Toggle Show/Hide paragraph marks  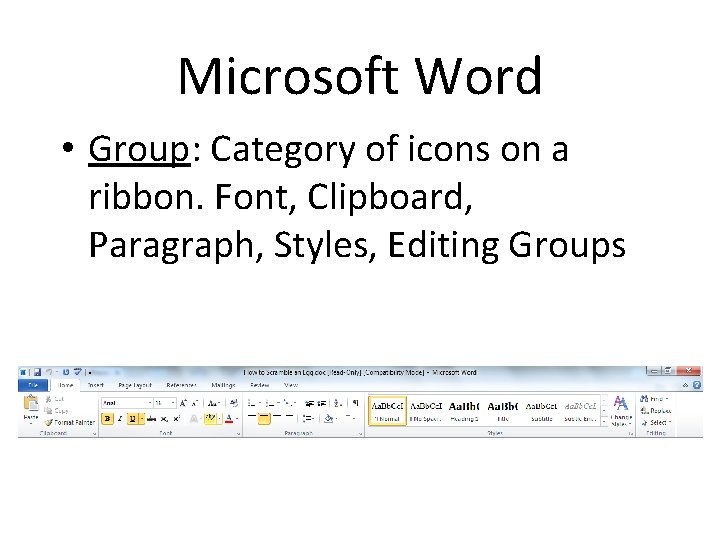click(355, 403)
